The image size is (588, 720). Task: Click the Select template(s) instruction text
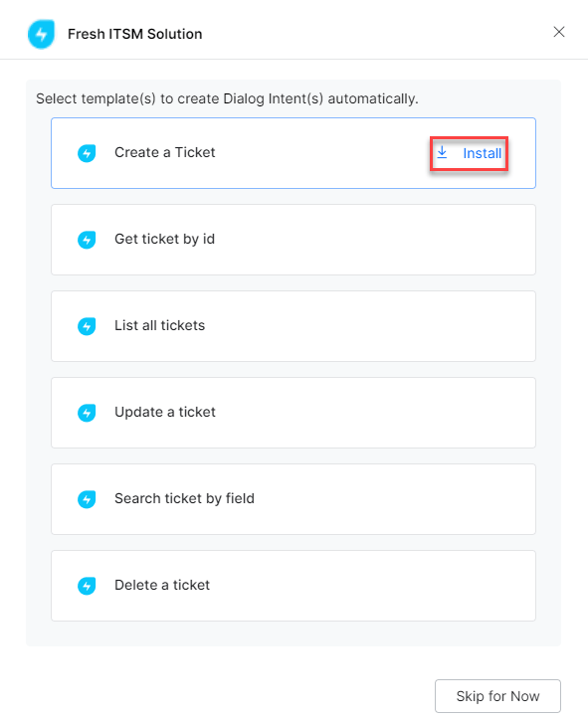pyautogui.click(x=227, y=98)
